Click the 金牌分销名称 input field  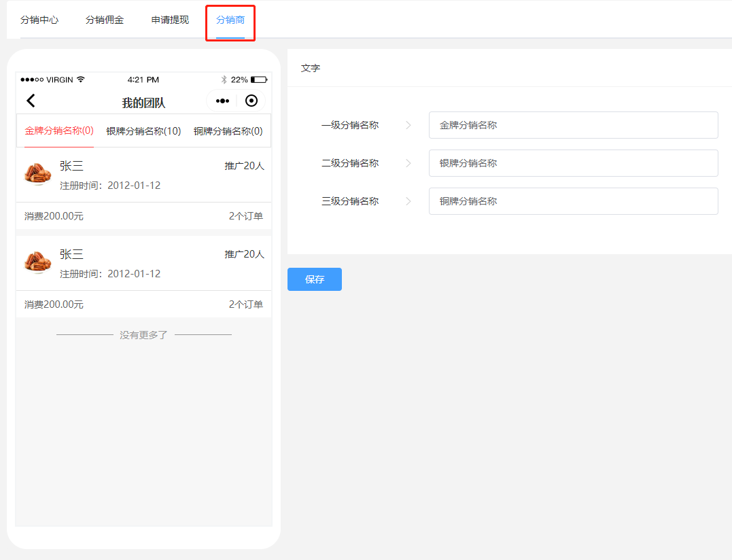(573, 125)
